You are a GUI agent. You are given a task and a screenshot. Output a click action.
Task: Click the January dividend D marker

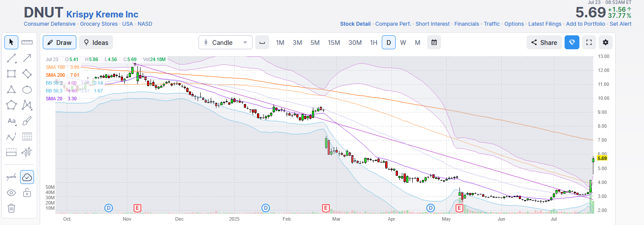click(266, 208)
